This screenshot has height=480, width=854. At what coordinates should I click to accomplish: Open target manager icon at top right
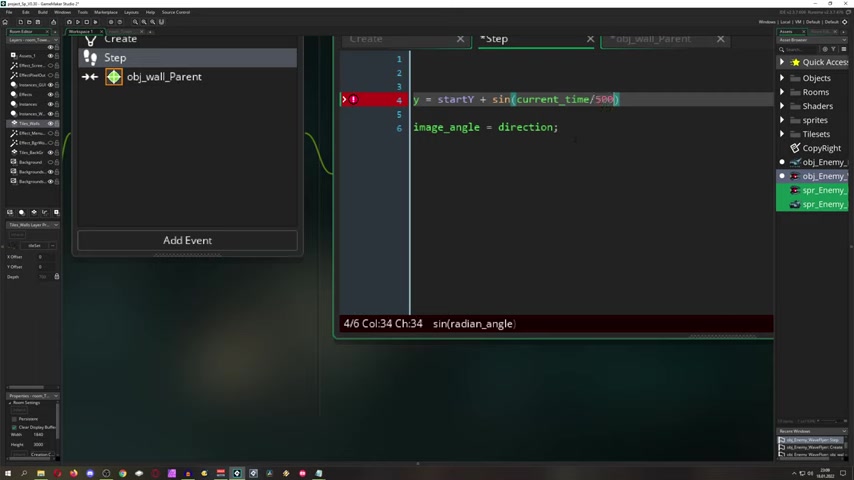pyautogui.click(x=845, y=22)
